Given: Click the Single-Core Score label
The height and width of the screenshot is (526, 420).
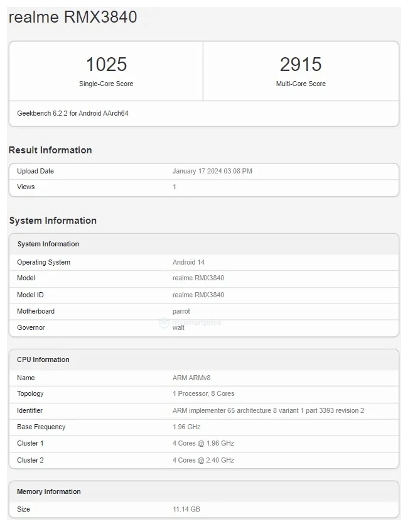Looking at the screenshot, I should [x=106, y=84].
